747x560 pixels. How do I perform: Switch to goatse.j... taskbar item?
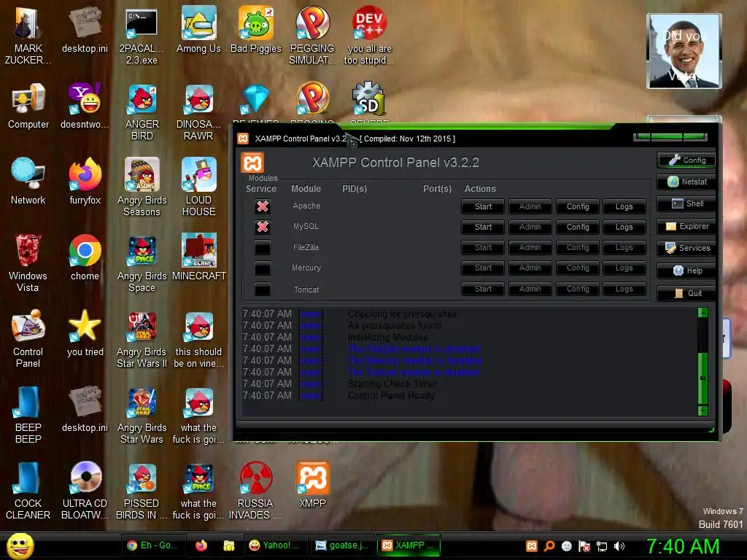[x=341, y=545]
